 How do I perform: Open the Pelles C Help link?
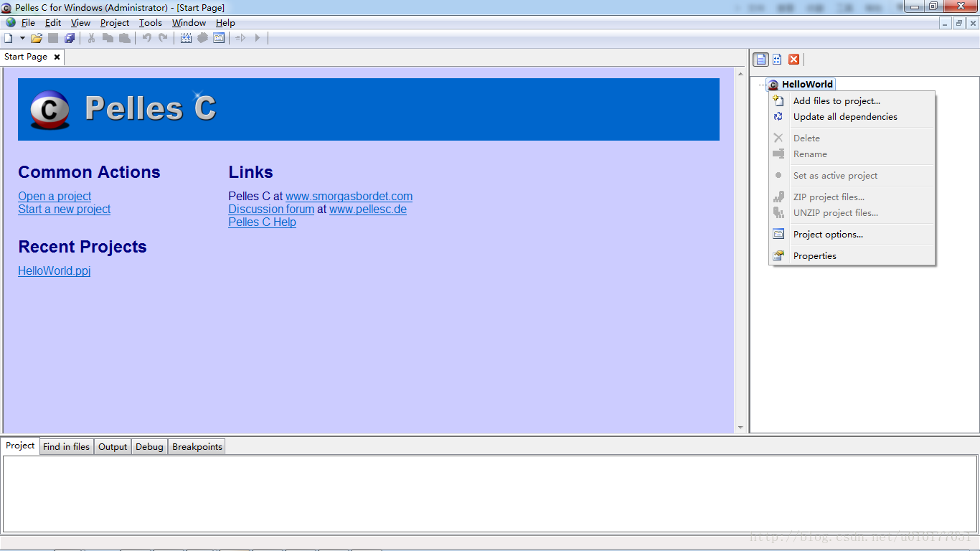[262, 222]
